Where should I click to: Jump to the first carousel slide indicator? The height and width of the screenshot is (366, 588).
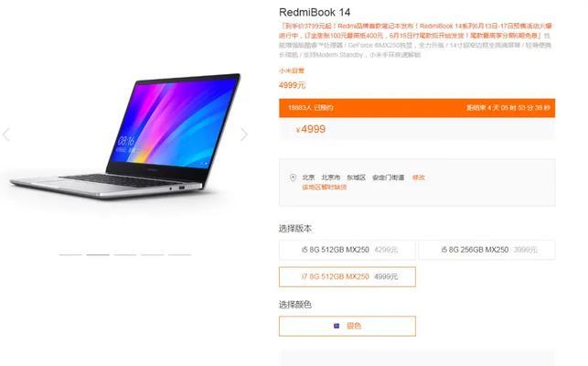(x=70, y=255)
